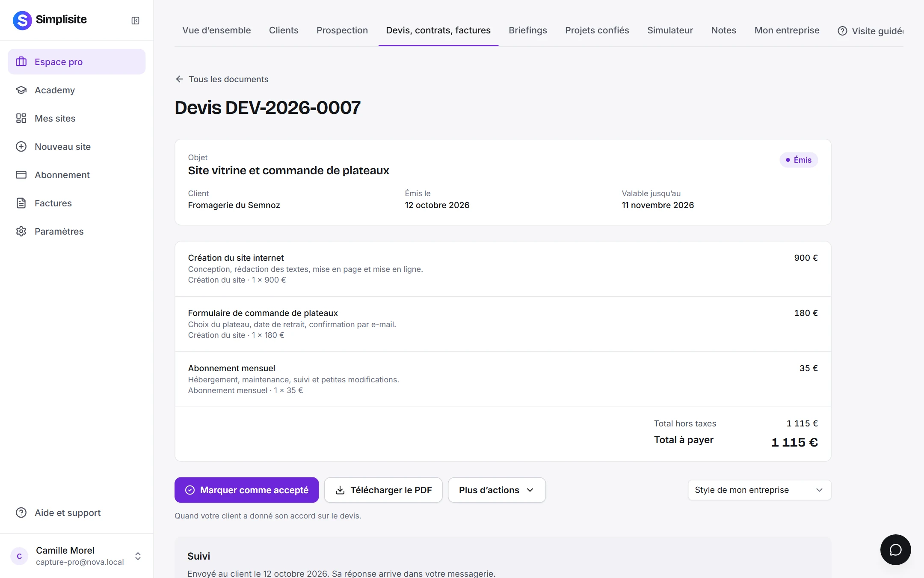Switch to the Notes tab
Image resolution: width=924 pixels, height=578 pixels.
724,30
